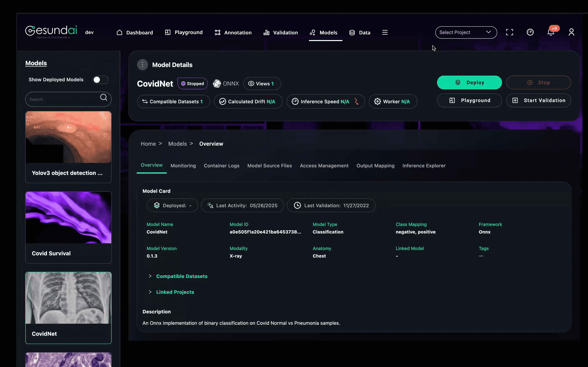
Task: Select the Yolov3 object detection model card
Action: click(x=68, y=147)
